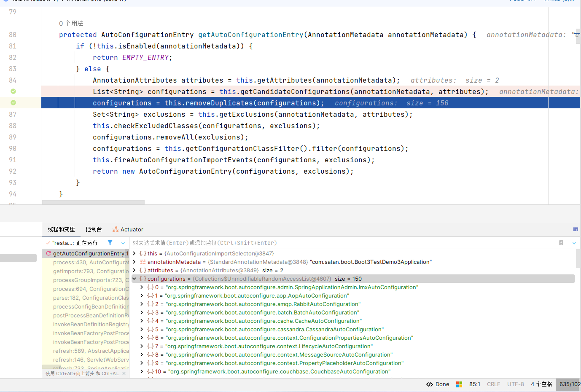The image size is (581, 392).
Task: Expand element 8 MessageSourceAutoConfiguration
Action: [142, 354]
